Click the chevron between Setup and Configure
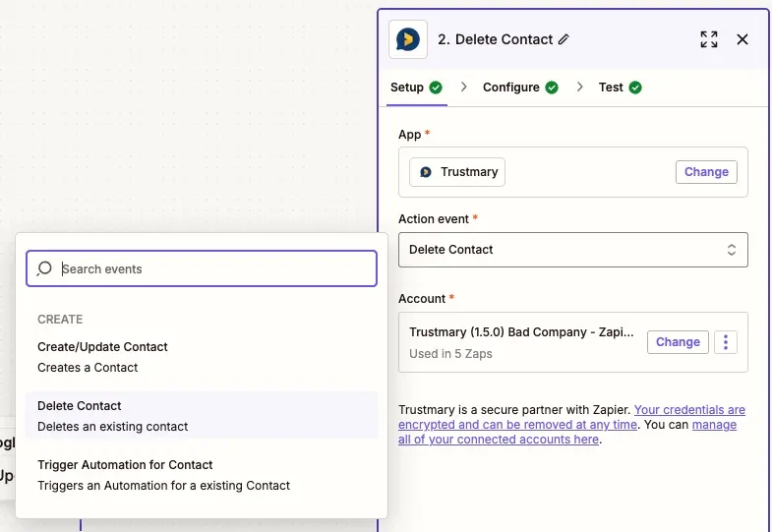The height and width of the screenshot is (532, 772). pos(463,88)
